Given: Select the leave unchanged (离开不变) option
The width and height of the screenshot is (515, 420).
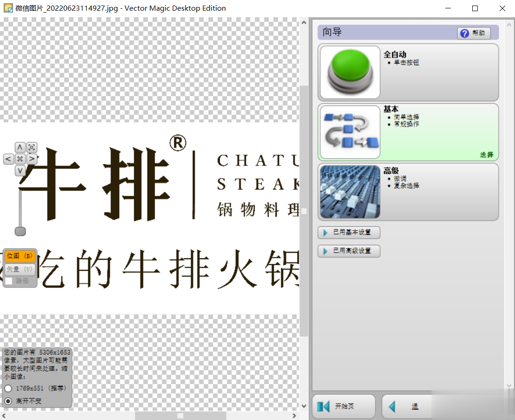Looking at the screenshot, I should click(8, 401).
